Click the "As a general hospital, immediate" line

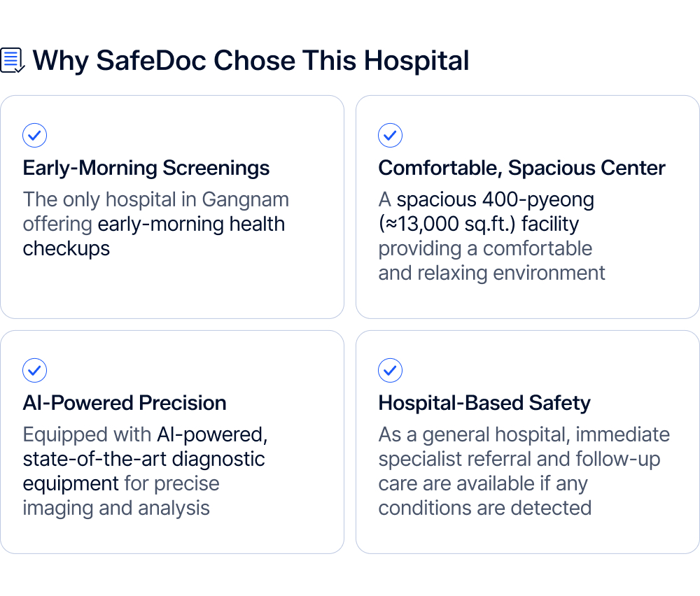coord(524,434)
